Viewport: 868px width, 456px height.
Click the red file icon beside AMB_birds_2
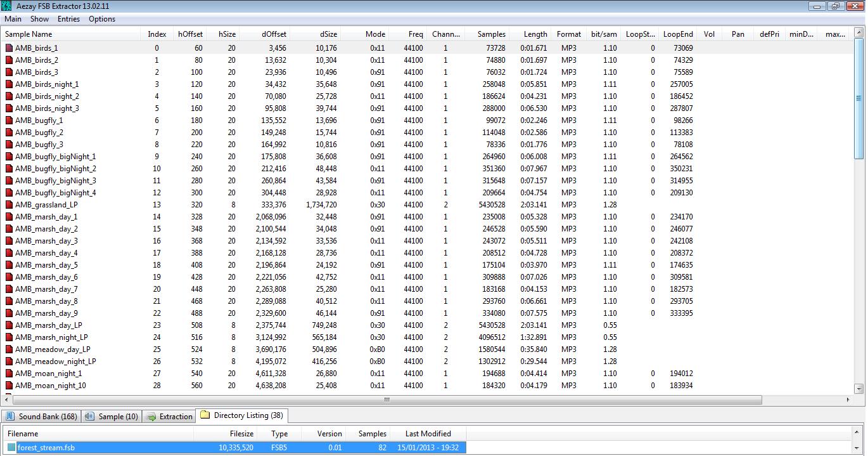[9, 60]
